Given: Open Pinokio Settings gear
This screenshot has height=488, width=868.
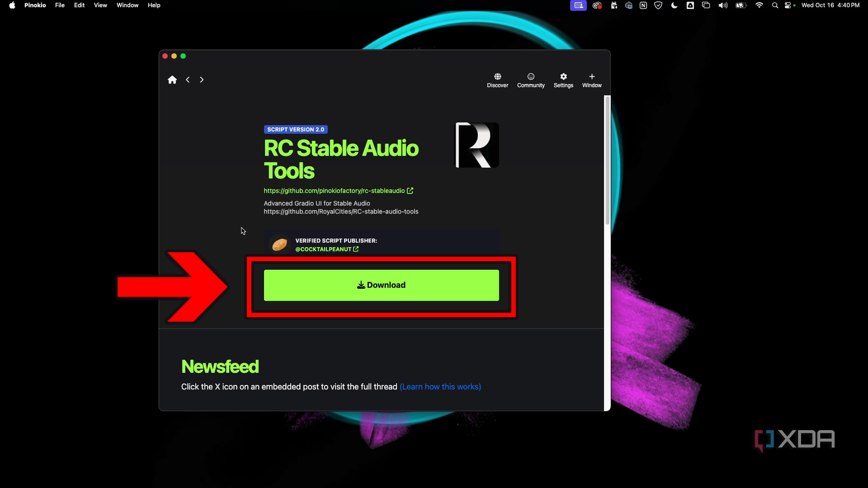Looking at the screenshot, I should click(x=563, y=80).
